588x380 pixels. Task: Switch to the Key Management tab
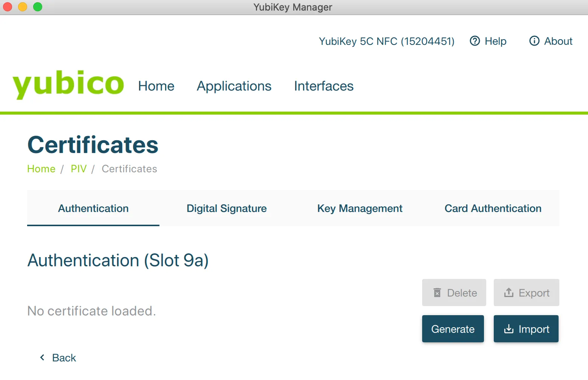pos(360,208)
